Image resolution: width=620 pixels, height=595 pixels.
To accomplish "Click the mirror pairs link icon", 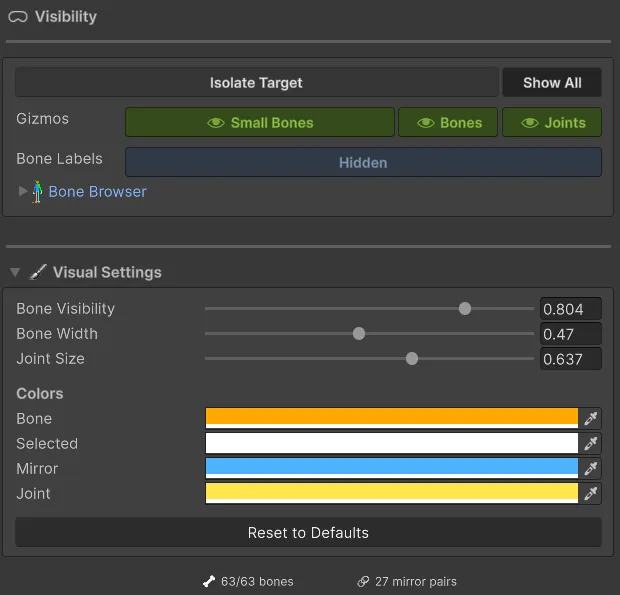I will point(363,581).
